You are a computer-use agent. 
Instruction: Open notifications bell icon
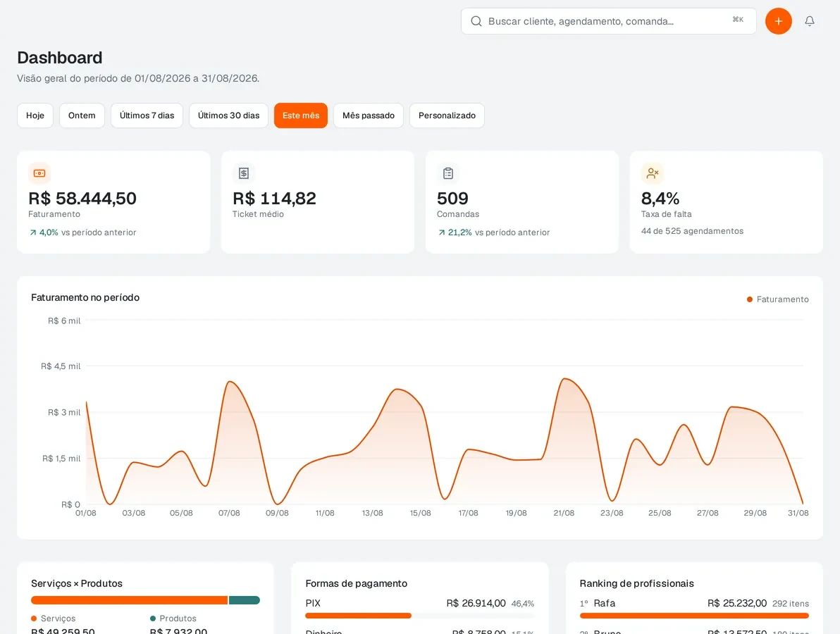point(810,21)
